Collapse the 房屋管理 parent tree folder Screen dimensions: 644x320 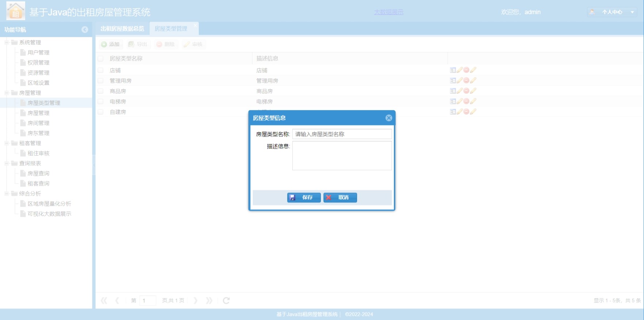(7, 93)
